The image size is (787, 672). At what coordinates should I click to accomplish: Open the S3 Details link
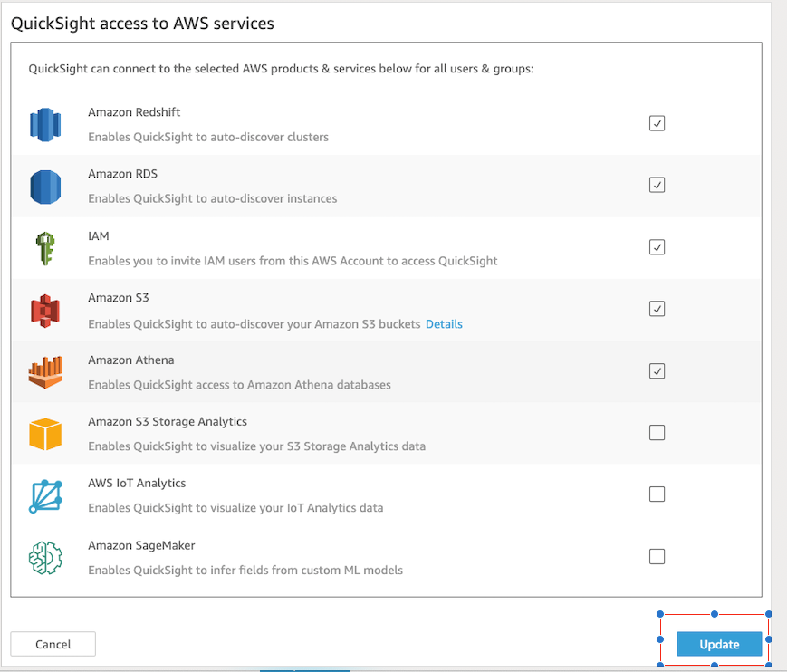click(444, 323)
